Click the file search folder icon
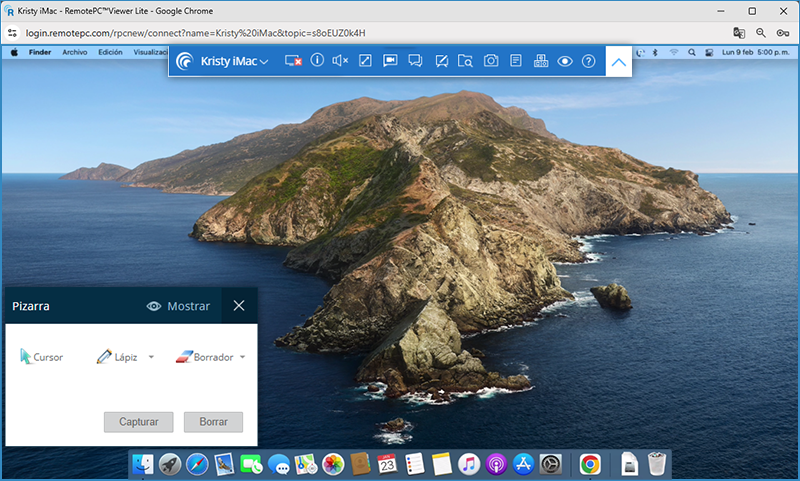 point(465,61)
